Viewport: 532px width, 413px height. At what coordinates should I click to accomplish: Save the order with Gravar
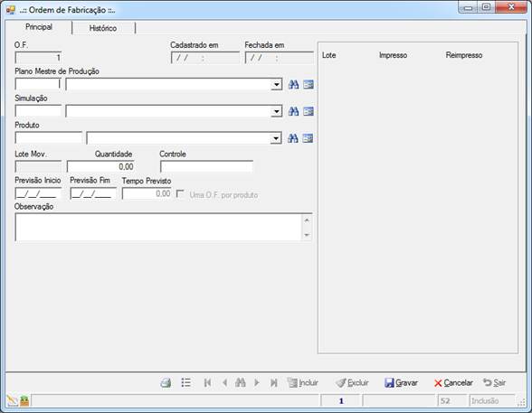coord(401,383)
